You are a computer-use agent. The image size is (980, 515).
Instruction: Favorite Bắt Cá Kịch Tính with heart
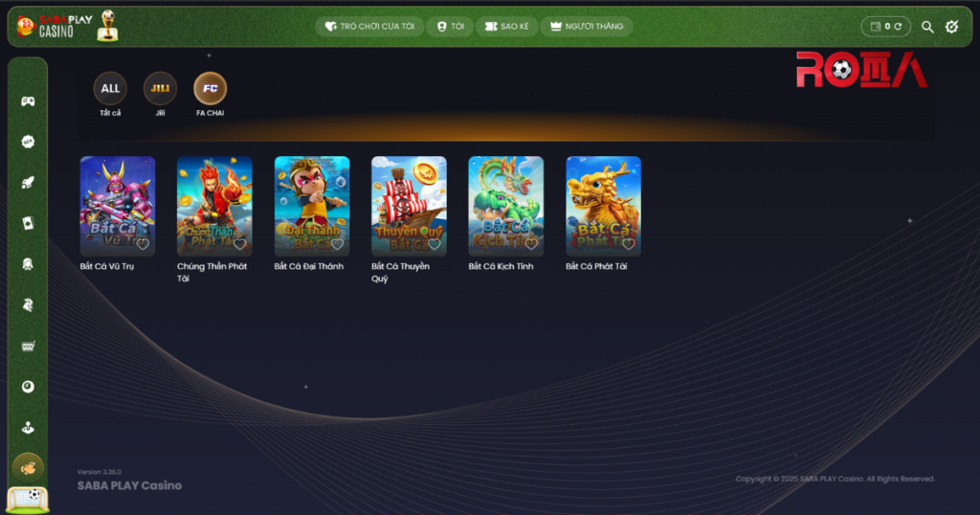tap(531, 244)
